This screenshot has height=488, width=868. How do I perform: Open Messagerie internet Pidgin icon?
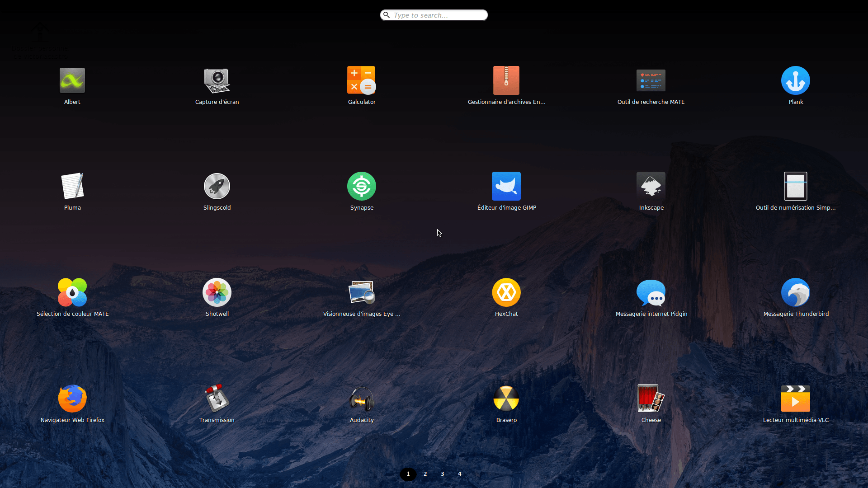(651, 292)
